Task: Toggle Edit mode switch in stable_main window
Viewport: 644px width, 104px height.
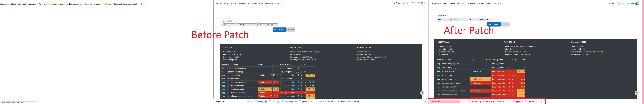Action: 423,3
